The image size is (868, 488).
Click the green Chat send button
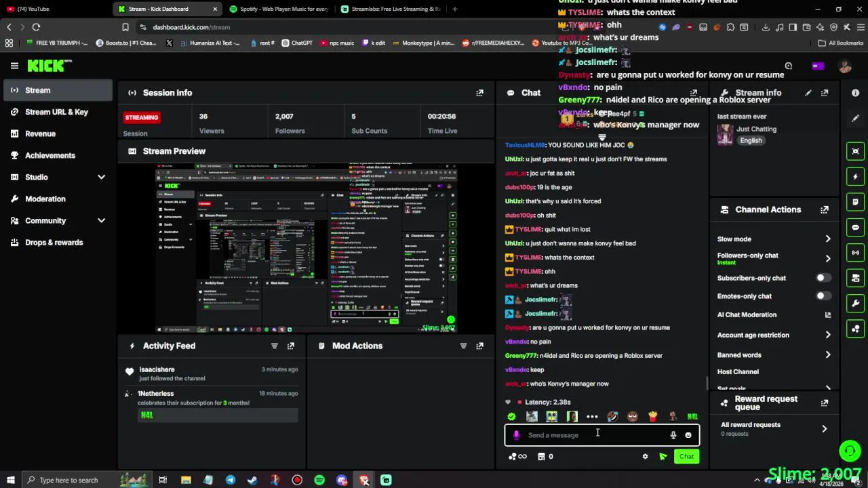point(686,457)
